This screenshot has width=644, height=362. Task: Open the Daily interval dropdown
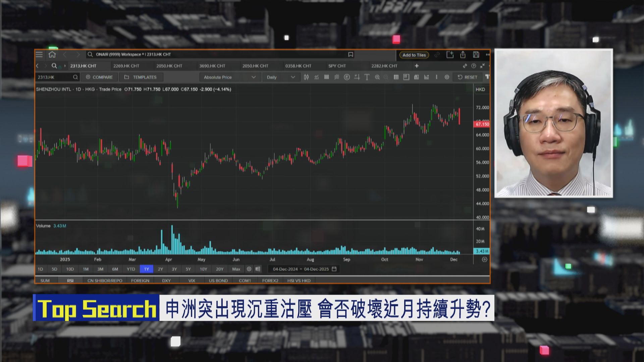point(280,77)
